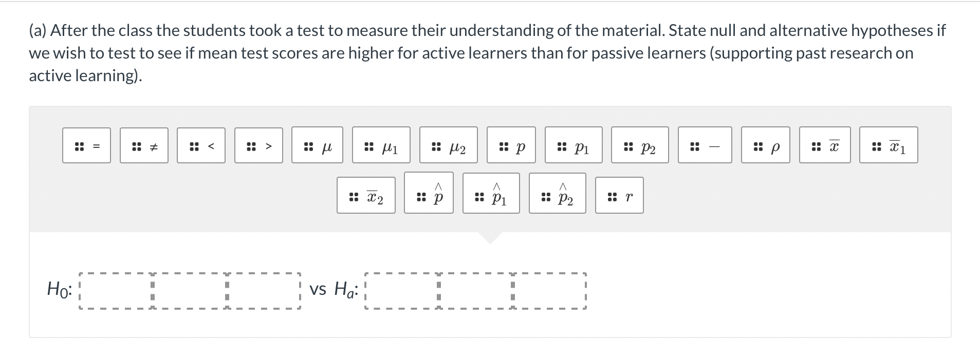Choose the mu subscript 1 tile

point(379,145)
